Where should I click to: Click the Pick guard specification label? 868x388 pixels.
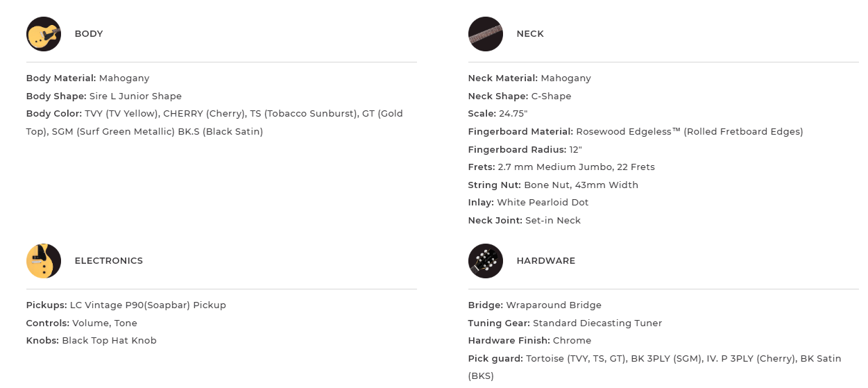pyautogui.click(x=495, y=359)
